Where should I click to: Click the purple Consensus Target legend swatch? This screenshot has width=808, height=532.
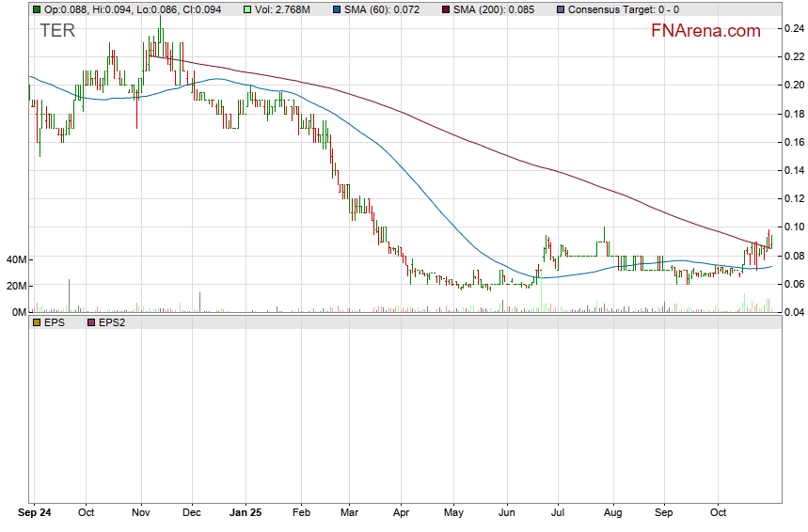click(562, 9)
